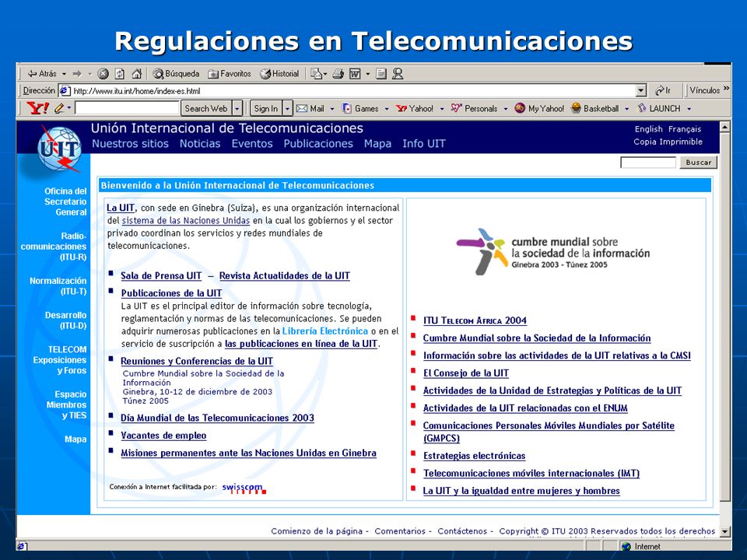Viewport: 747px width, 560px height.
Task: Open the Personals dropdown arrow
Action: click(x=506, y=109)
